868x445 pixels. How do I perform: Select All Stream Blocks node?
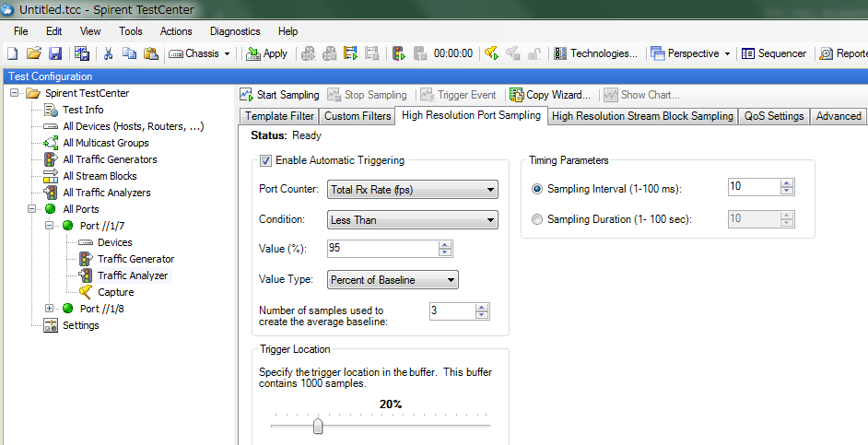click(100, 176)
